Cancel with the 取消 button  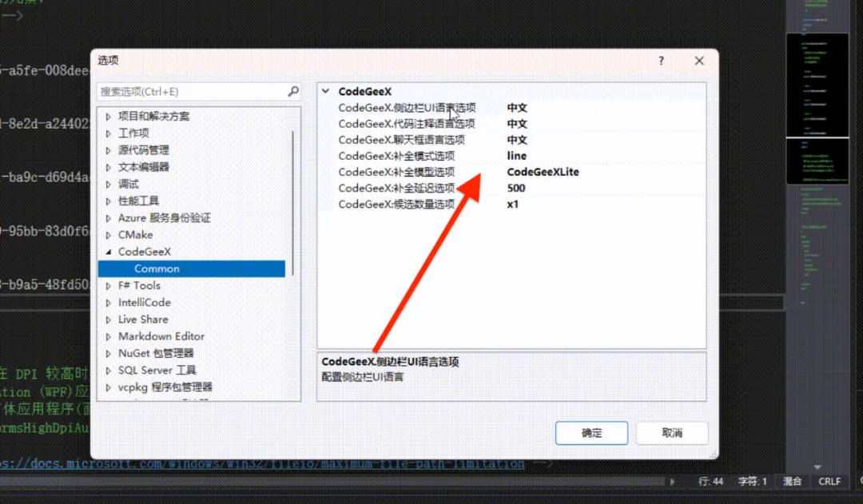672,433
